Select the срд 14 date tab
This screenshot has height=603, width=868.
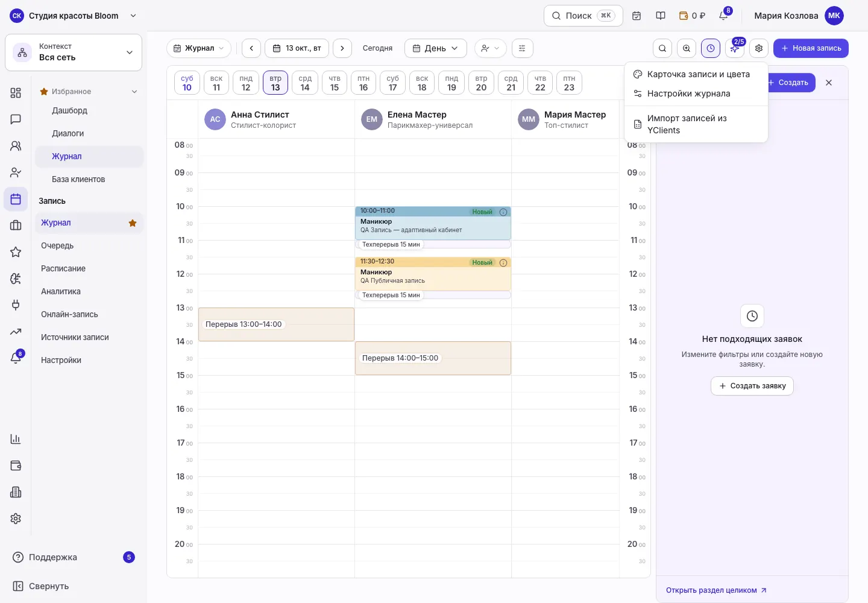305,83
